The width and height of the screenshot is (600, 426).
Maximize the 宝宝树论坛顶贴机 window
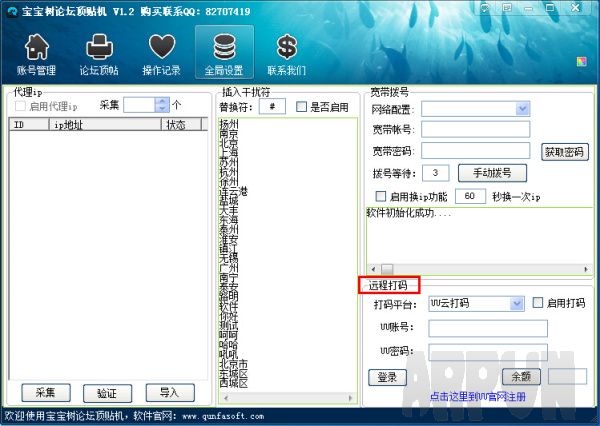click(550, 8)
